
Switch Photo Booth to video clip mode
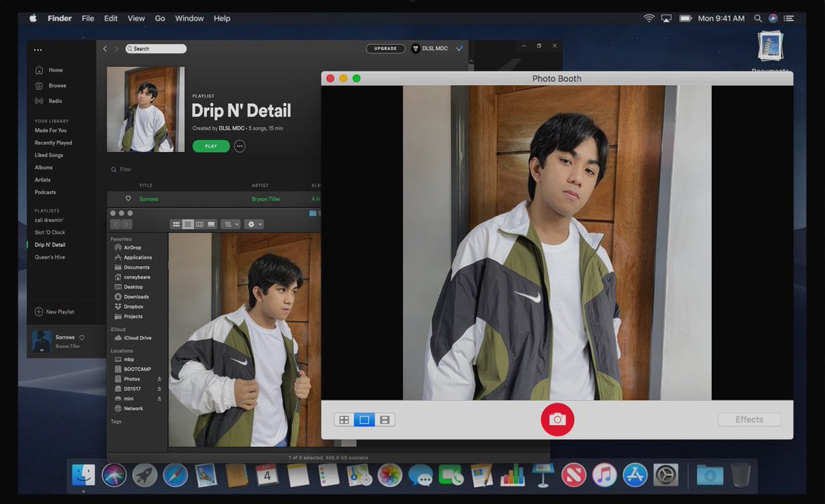(x=385, y=419)
